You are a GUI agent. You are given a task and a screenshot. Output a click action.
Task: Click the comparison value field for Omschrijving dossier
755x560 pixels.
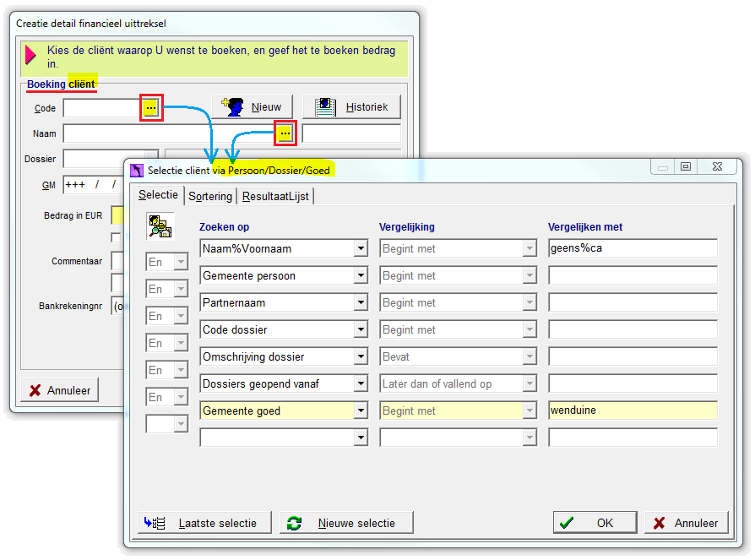633,356
